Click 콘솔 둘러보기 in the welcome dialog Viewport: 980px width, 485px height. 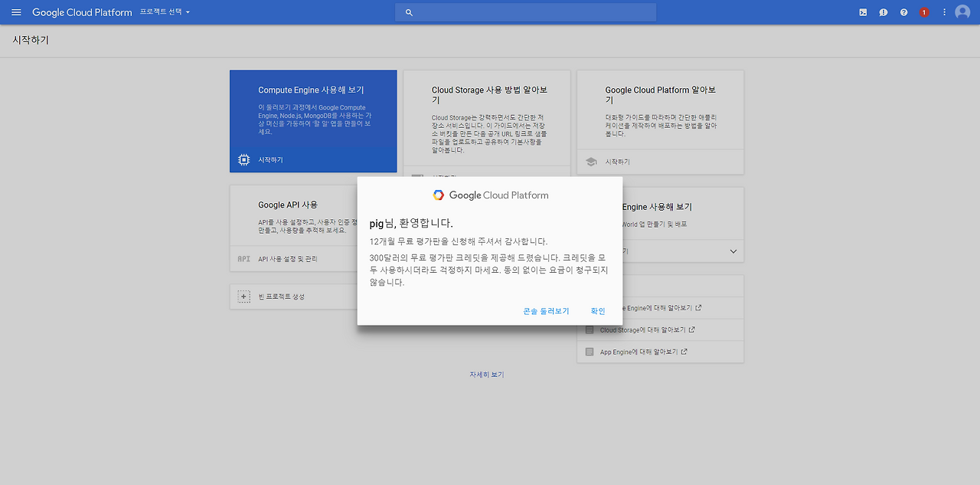tap(545, 310)
